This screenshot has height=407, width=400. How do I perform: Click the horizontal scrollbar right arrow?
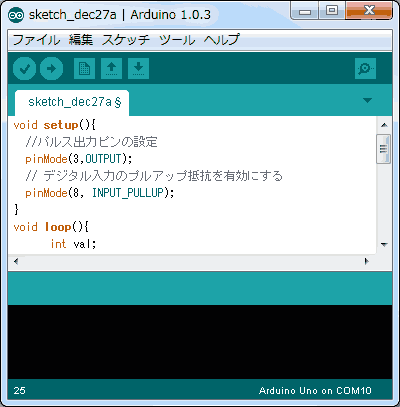click(x=367, y=261)
